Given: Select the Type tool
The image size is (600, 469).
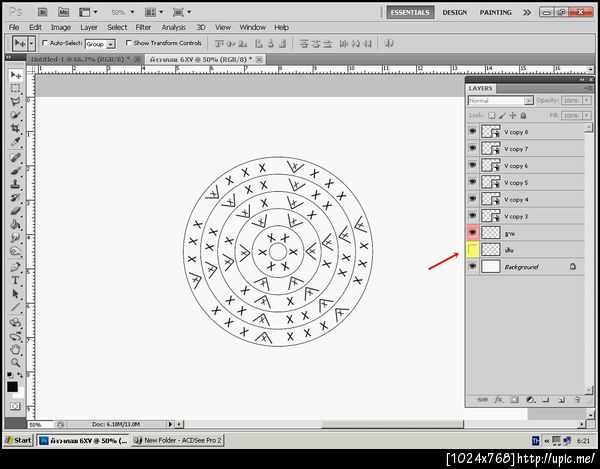Looking at the screenshot, I should (x=15, y=280).
